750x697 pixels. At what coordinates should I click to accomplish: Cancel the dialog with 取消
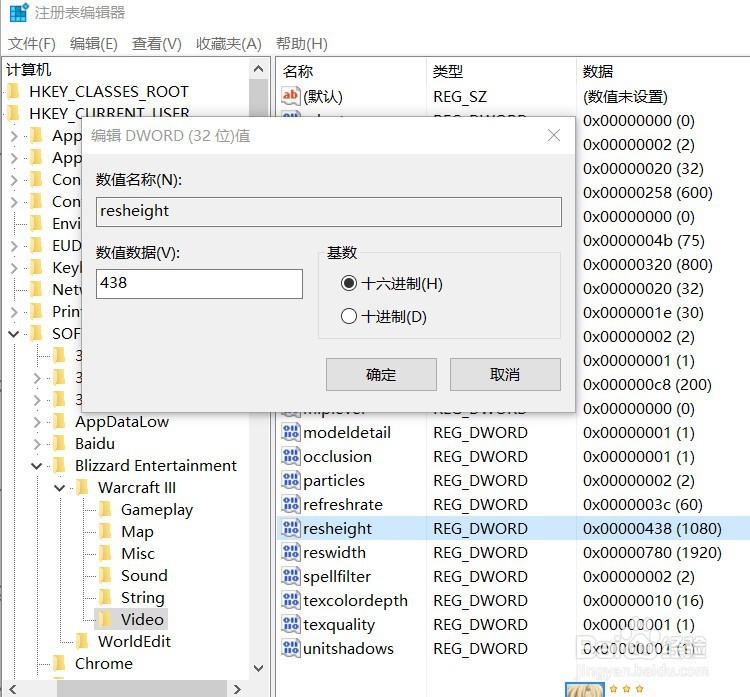505,374
